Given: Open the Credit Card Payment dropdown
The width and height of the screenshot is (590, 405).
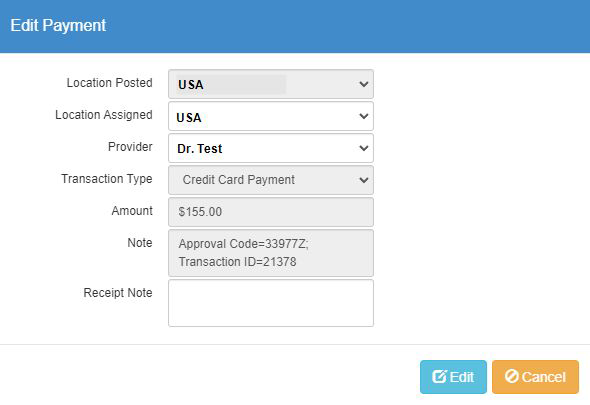Looking at the screenshot, I should coord(271,180).
